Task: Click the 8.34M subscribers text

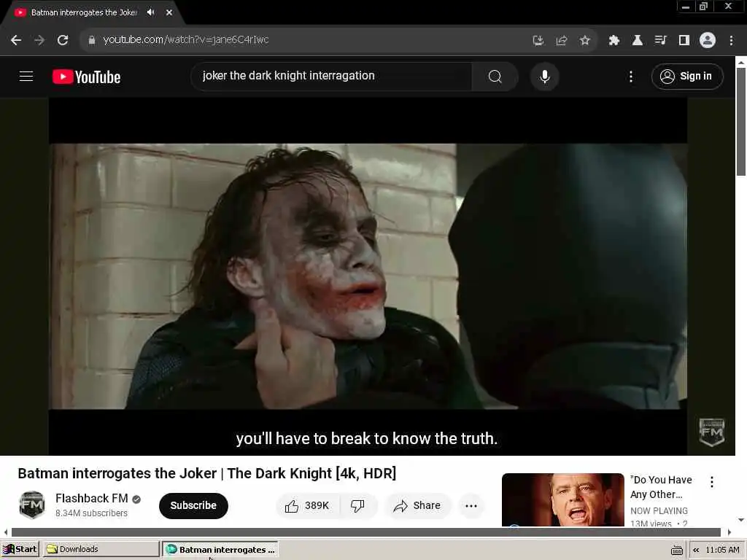Action: (x=91, y=513)
